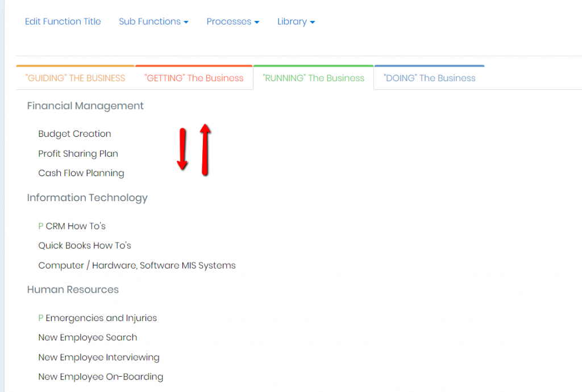Click Computer / Hardware, Software MIS Systems

(136, 265)
